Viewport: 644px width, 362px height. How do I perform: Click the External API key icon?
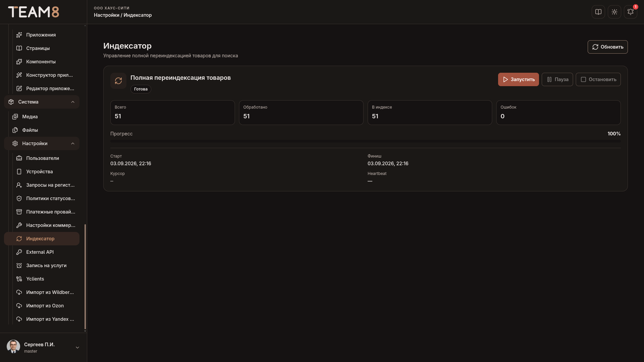19,252
